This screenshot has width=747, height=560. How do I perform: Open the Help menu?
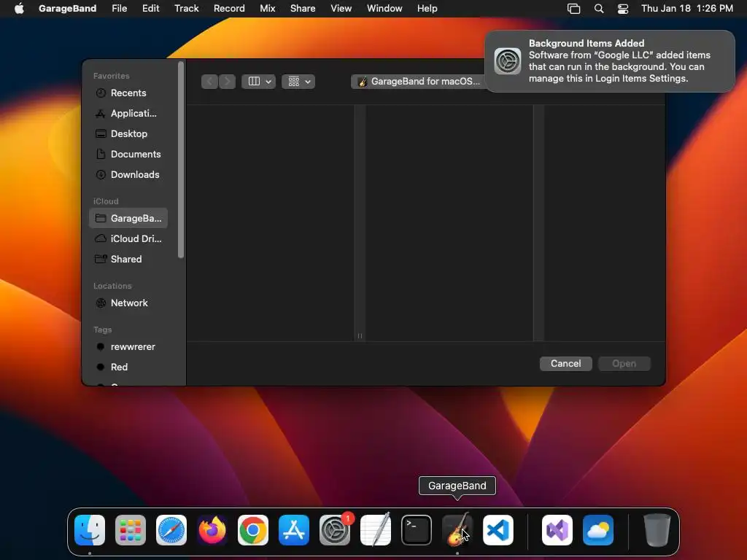tap(427, 9)
